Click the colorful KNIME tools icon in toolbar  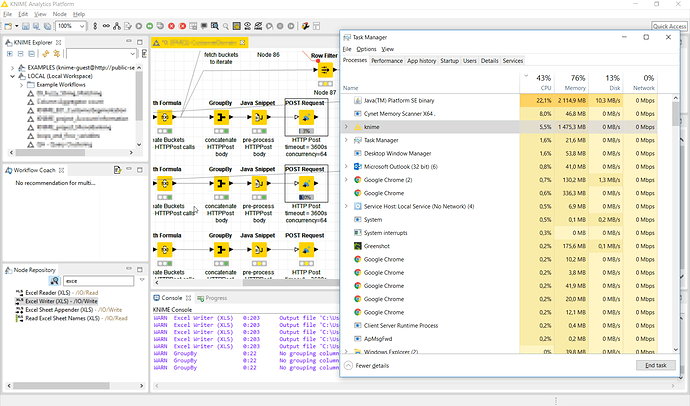(305, 26)
